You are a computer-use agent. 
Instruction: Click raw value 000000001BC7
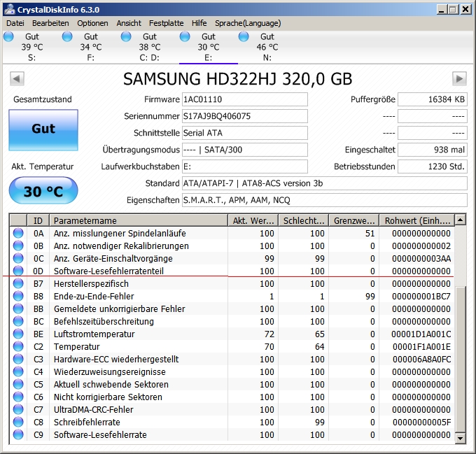(421, 297)
